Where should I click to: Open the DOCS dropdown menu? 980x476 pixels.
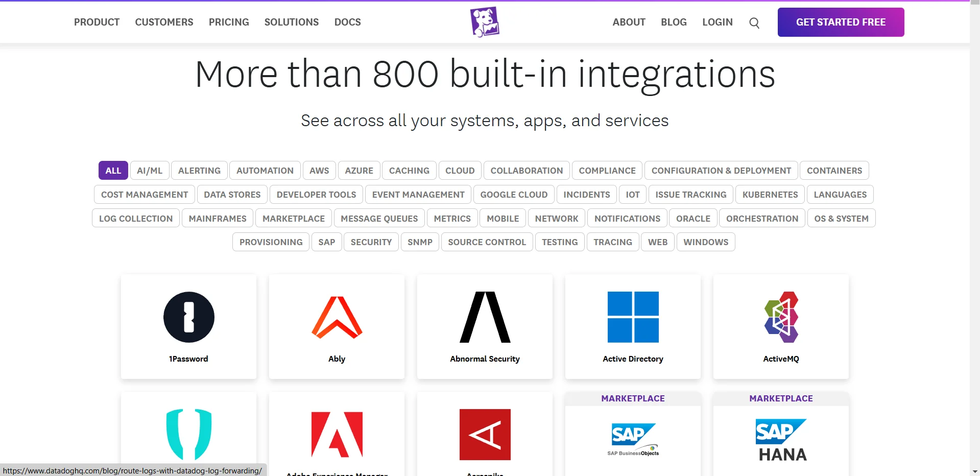pyautogui.click(x=347, y=22)
